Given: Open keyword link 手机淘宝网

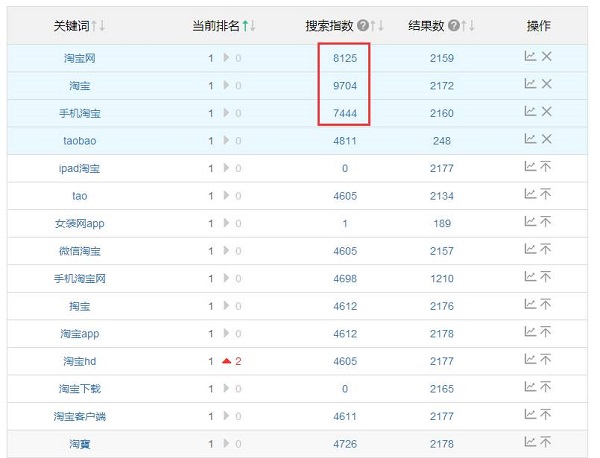Looking at the screenshot, I should tap(80, 279).
